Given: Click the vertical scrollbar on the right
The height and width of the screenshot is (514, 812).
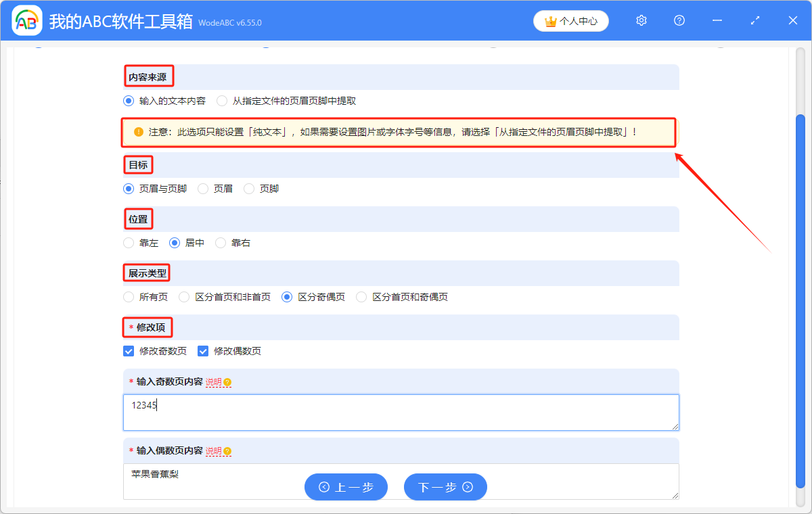Looking at the screenshot, I should (x=800, y=298).
